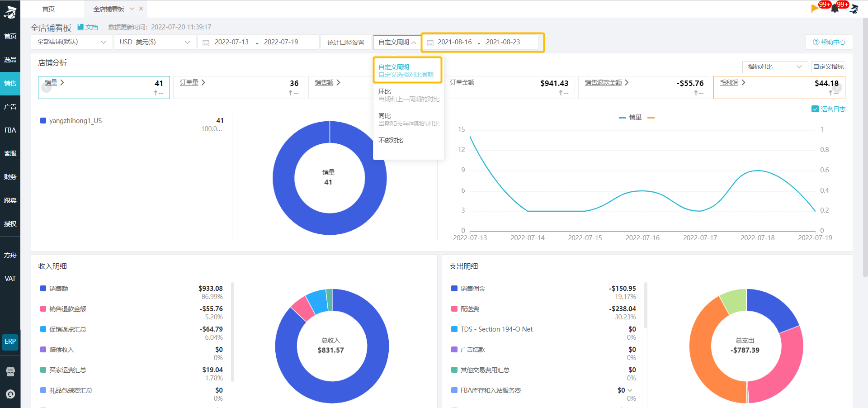Toggle 促销返点汇总 legend item
The image size is (868, 408).
63,329
